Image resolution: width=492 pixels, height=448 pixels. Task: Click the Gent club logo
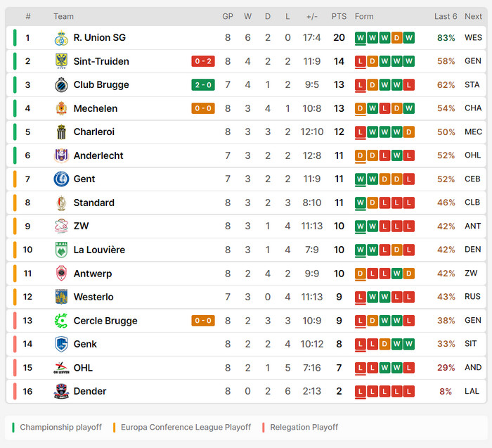pyautogui.click(x=61, y=179)
